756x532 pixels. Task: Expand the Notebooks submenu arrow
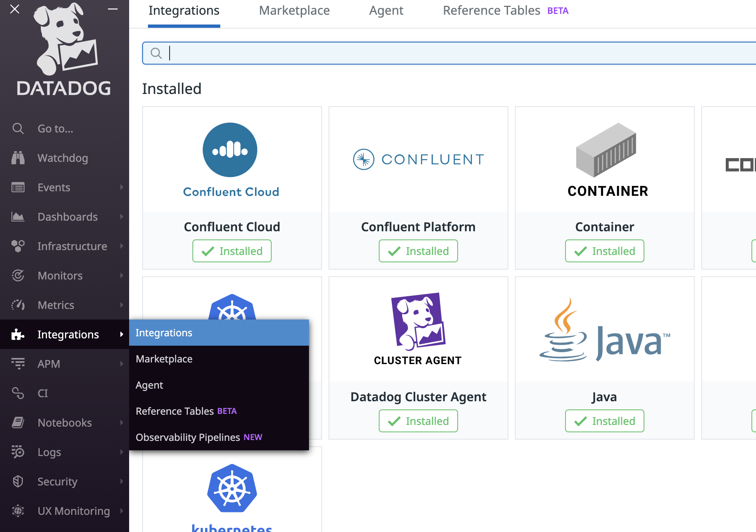coord(121,422)
